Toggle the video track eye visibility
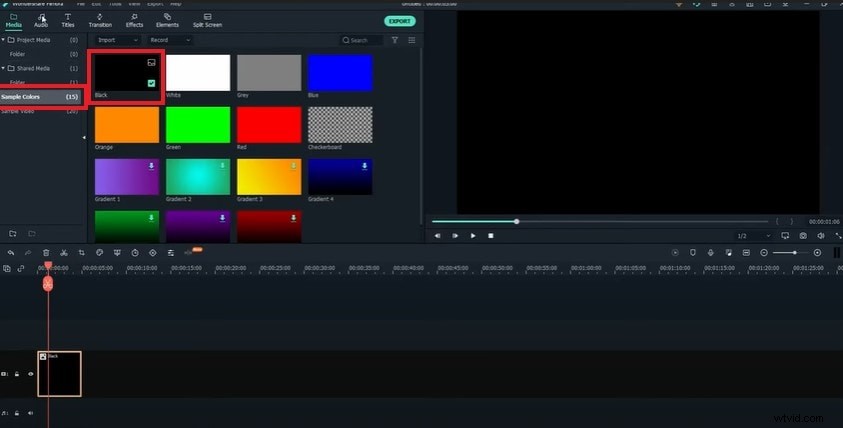The height and width of the screenshot is (428, 843). click(31, 374)
